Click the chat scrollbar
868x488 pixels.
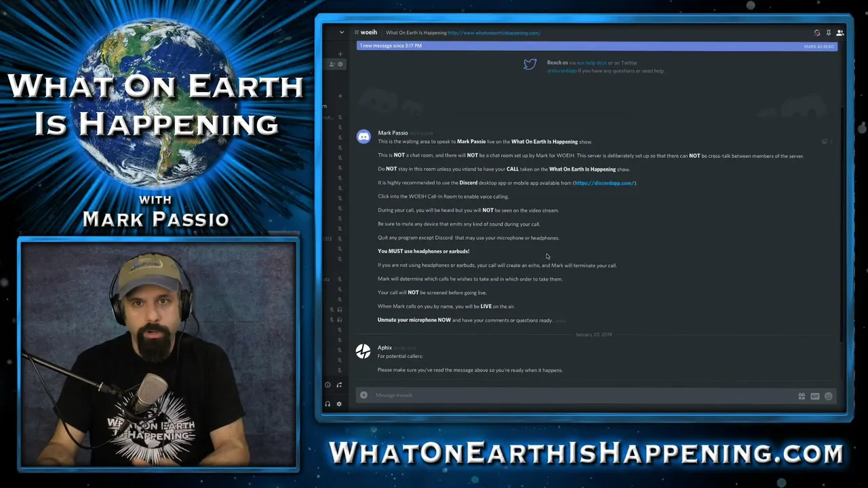[x=842, y=224]
